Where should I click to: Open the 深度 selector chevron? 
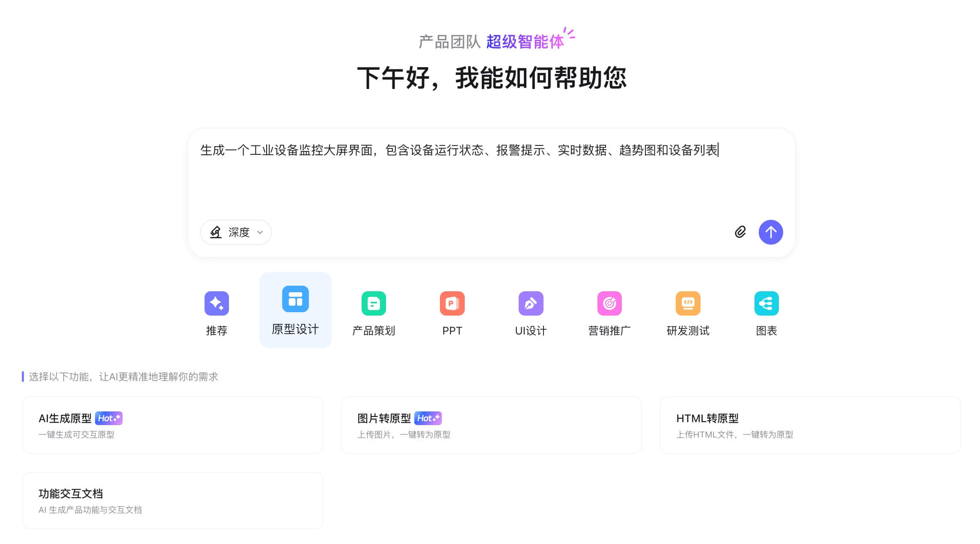point(259,233)
